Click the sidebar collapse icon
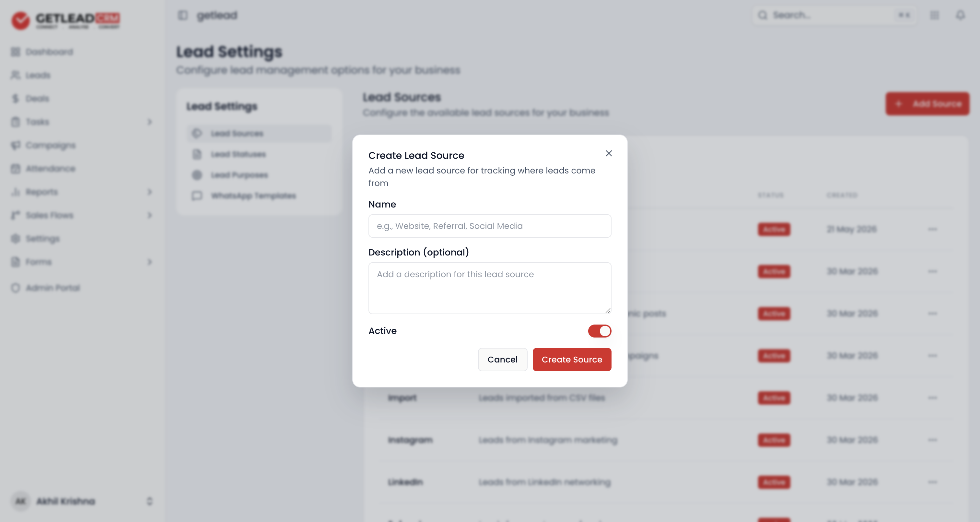This screenshot has width=980, height=522. click(182, 15)
